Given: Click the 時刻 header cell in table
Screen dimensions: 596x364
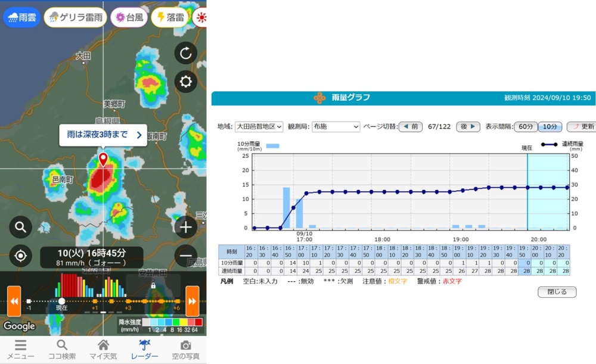Looking at the screenshot, I should 231,251.
